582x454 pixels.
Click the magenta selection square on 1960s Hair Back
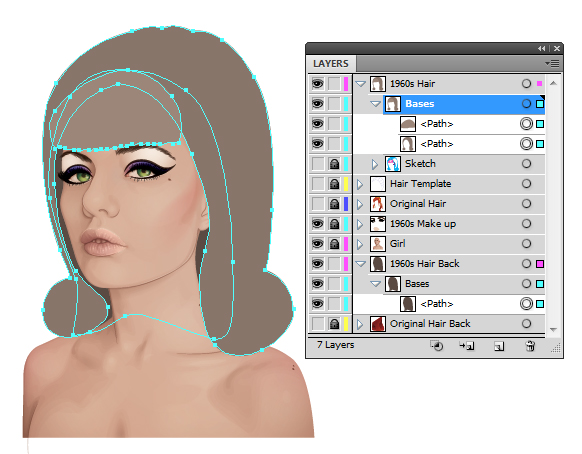[x=540, y=264]
